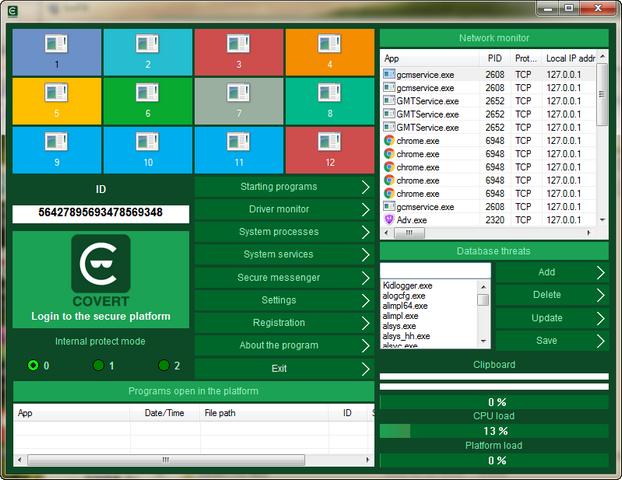Click the first Clipboard field
This screenshot has height=480, width=622.
tap(494, 376)
